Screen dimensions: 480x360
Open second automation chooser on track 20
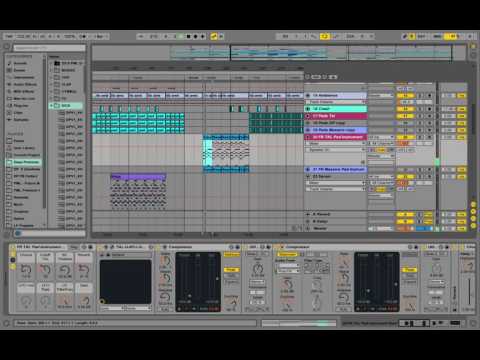coord(336,150)
